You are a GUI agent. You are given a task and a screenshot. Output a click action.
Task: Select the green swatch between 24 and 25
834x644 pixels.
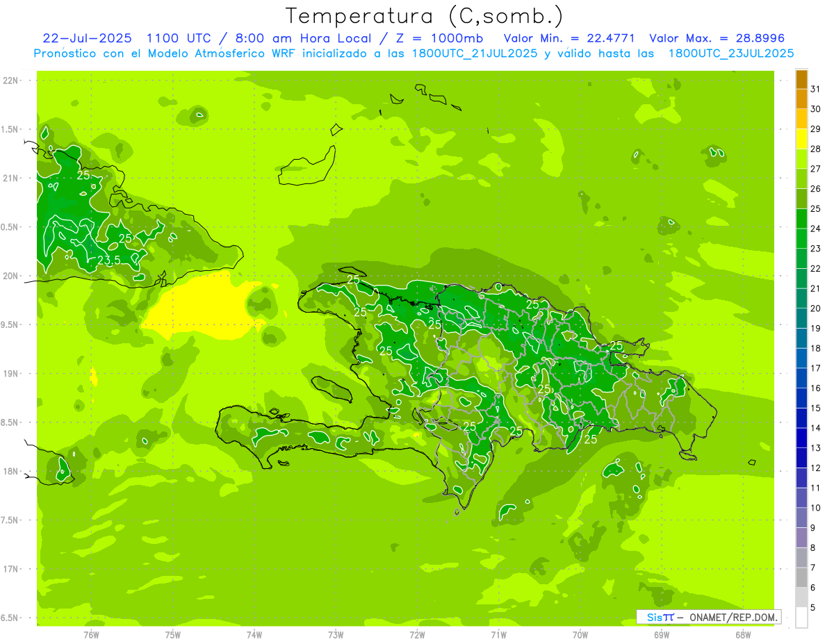(x=801, y=219)
